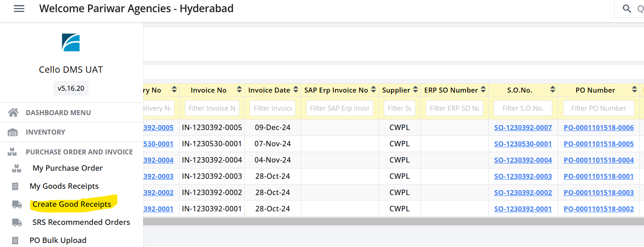Click the SRS Recommended Orders truck icon

pyautogui.click(x=17, y=222)
